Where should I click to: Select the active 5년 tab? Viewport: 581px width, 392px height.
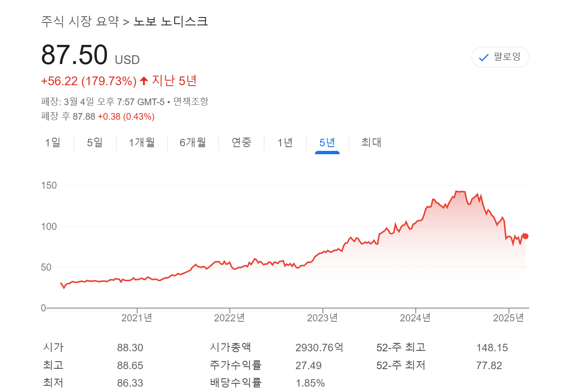click(327, 143)
